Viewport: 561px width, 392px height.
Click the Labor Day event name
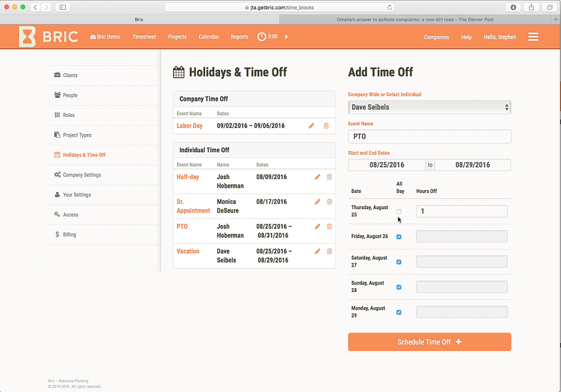[x=189, y=125]
